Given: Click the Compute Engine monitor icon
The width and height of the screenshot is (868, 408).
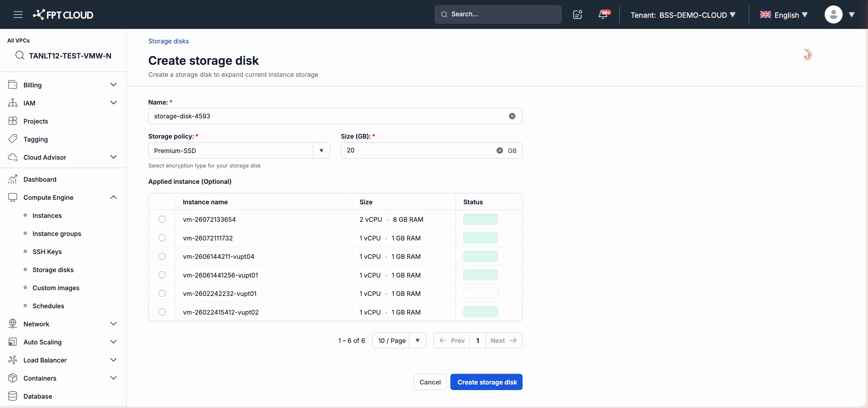Looking at the screenshot, I should click(13, 197).
